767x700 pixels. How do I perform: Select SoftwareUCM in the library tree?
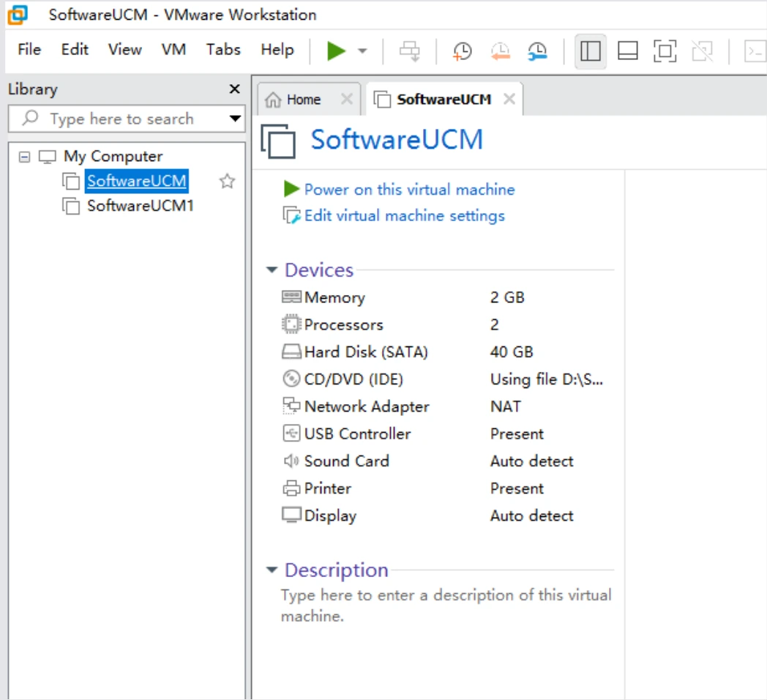(x=136, y=181)
